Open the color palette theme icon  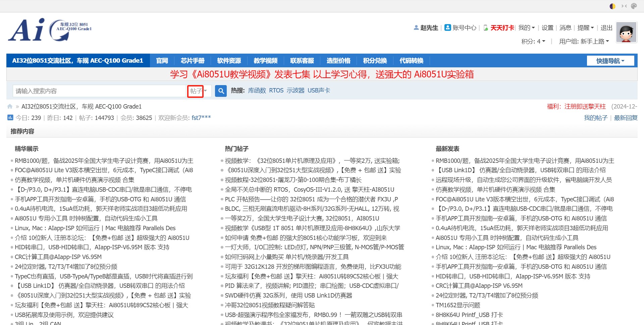coord(634,6)
